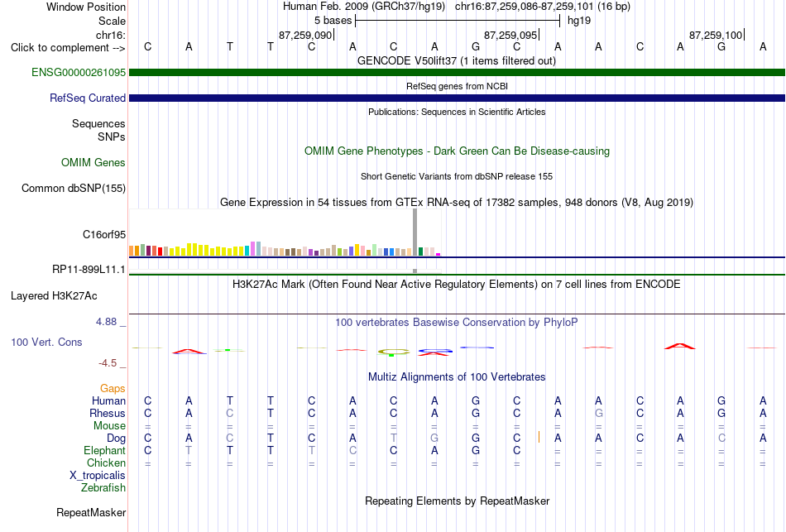Click the Zebrafish species label
Viewport: 786px width, 532px height.
(103, 487)
